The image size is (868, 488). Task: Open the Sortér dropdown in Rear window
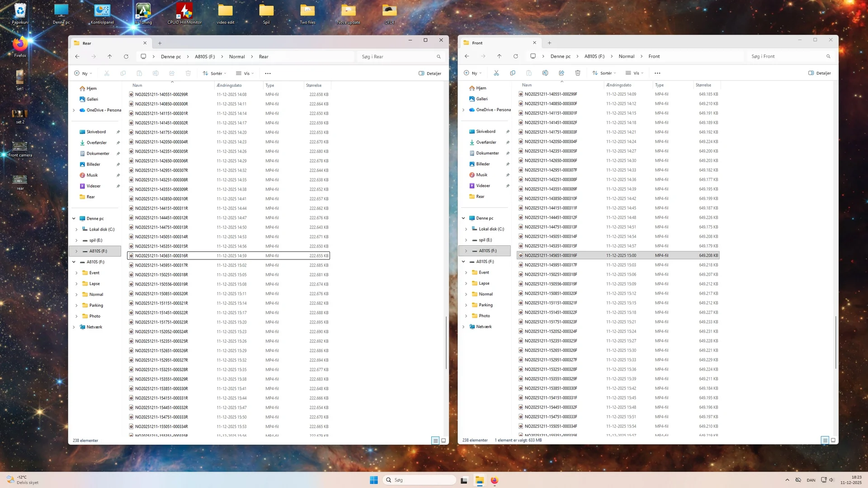coord(215,73)
